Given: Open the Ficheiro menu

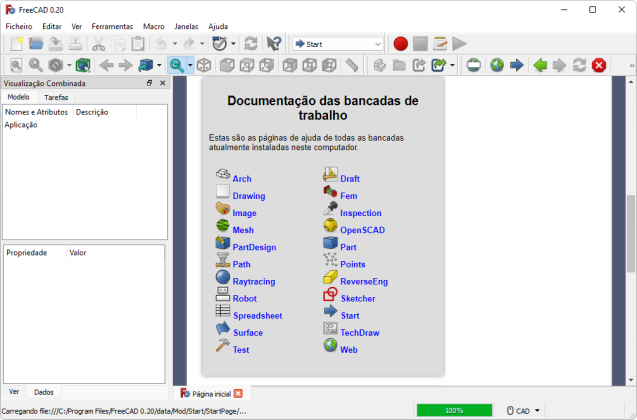Looking at the screenshot, I should [19, 26].
